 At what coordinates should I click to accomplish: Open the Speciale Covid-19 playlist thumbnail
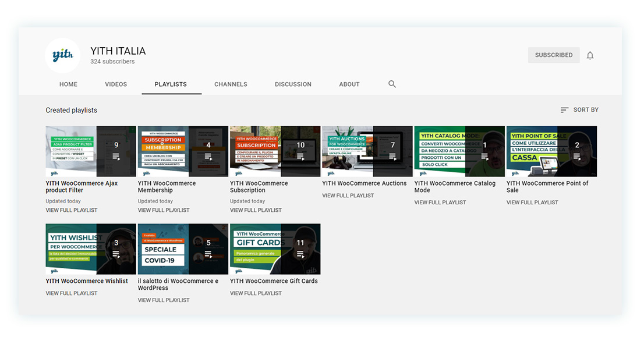[183, 249]
